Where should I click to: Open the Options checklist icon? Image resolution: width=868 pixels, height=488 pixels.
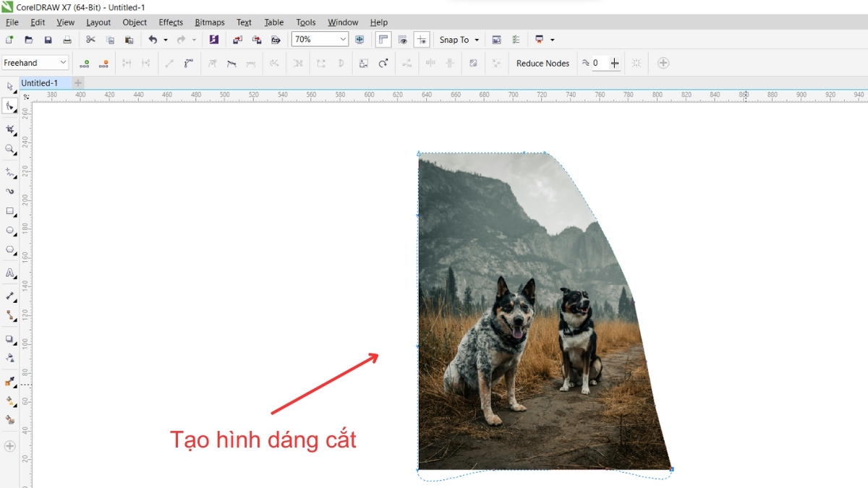(x=516, y=40)
